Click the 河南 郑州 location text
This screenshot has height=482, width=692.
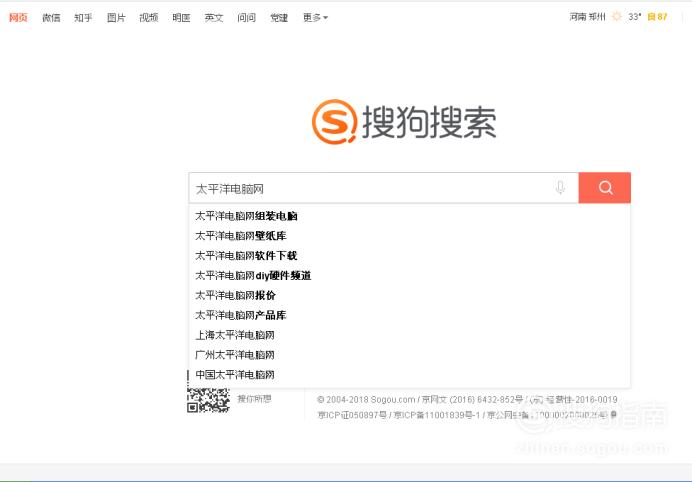(587, 17)
